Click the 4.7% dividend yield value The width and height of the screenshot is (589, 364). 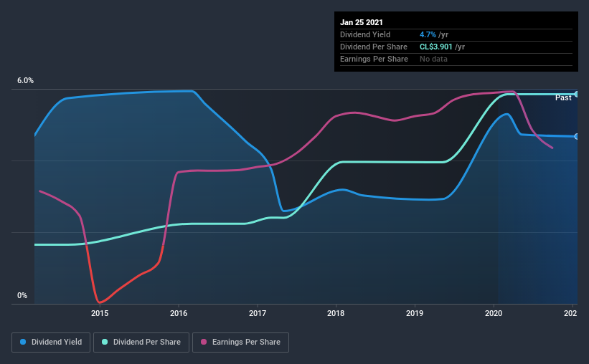point(428,34)
